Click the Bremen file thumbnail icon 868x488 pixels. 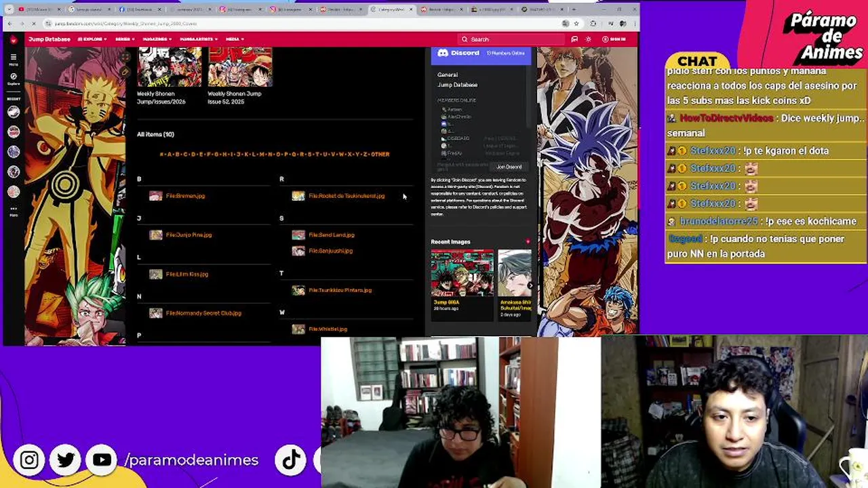(x=156, y=196)
